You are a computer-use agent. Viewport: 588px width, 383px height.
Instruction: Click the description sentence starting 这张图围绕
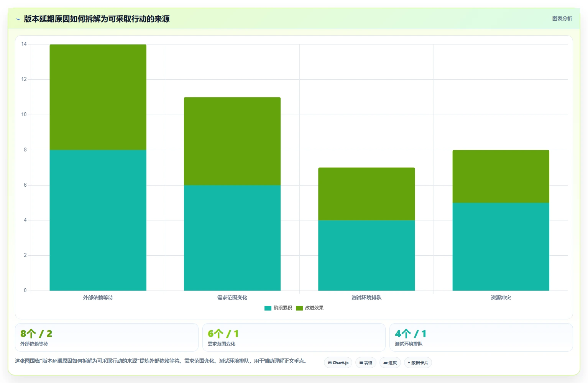(161, 361)
